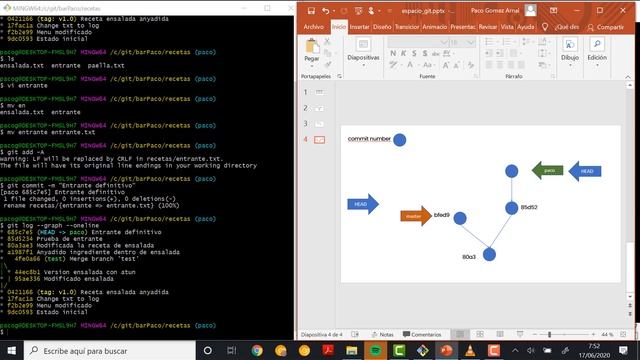Screen dimensions: 640x360
Task: Click taskbar search box Escribe aquí para buscar
Action: point(109,351)
